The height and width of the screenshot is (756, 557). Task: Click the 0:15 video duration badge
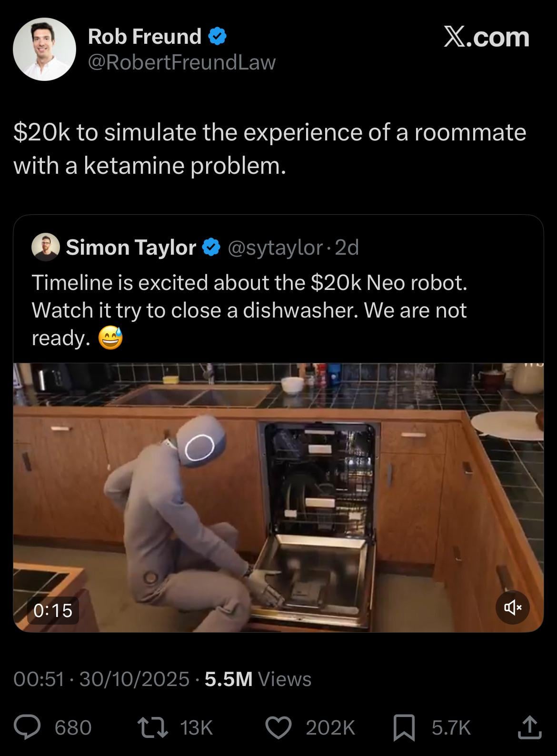pos(53,610)
